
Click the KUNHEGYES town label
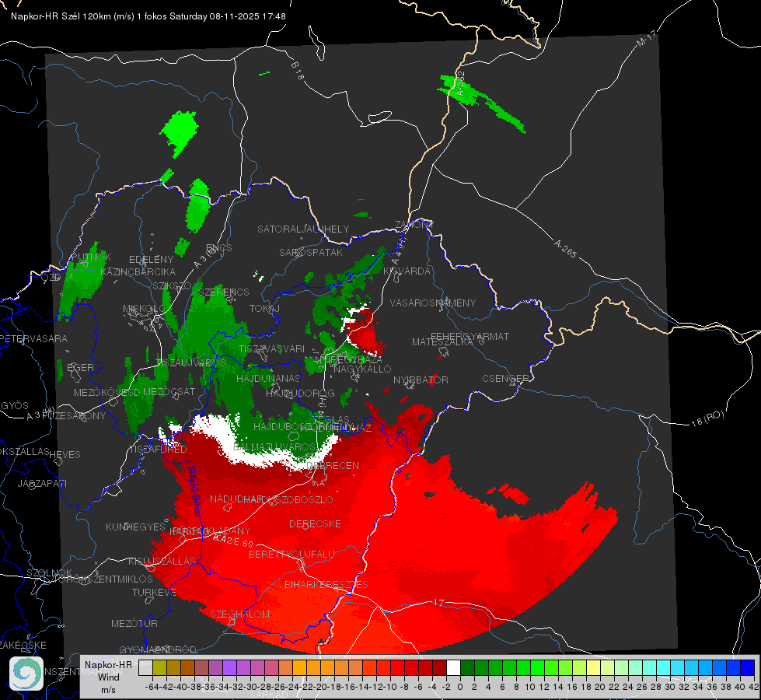136,527
